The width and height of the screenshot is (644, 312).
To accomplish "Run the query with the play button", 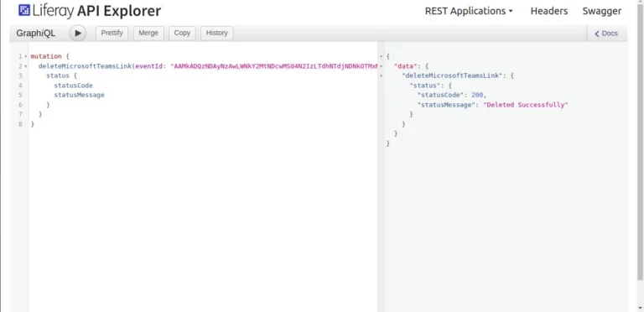I will click(78, 34).
